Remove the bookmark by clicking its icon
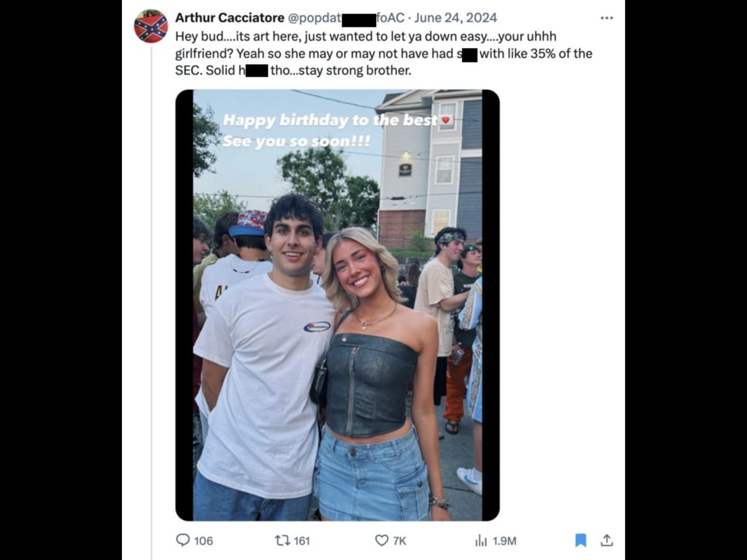Screen dimensions: 747x560 click(581, 541)
